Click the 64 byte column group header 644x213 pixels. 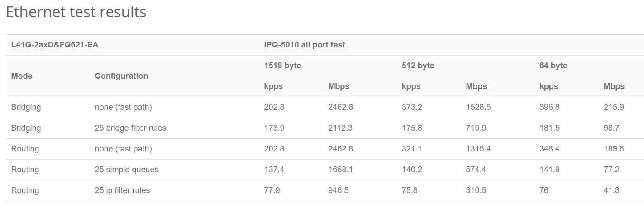[x=589, y=66]
